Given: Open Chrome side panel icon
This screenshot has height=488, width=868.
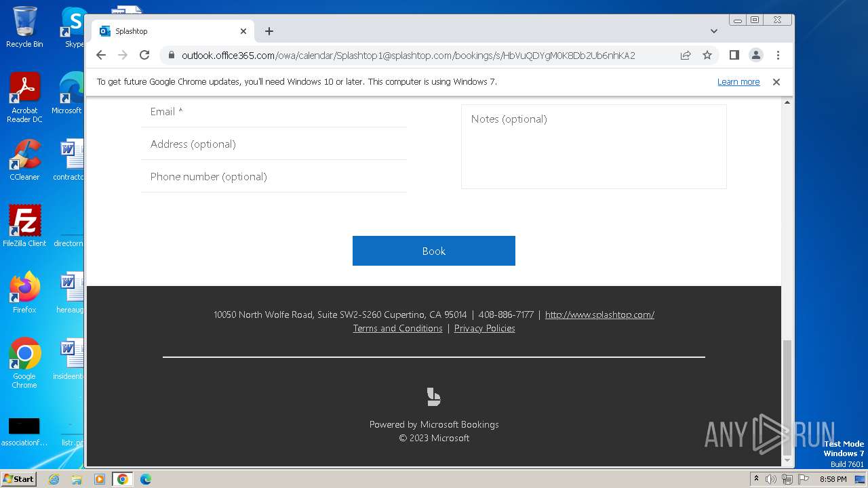Looking at the screenshot, I should (734, 56).
